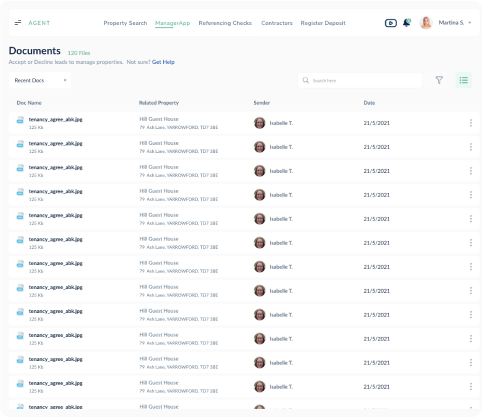482x417 pixels.
Task: Sort by the Related Property column header
Action: pos(159,103)
